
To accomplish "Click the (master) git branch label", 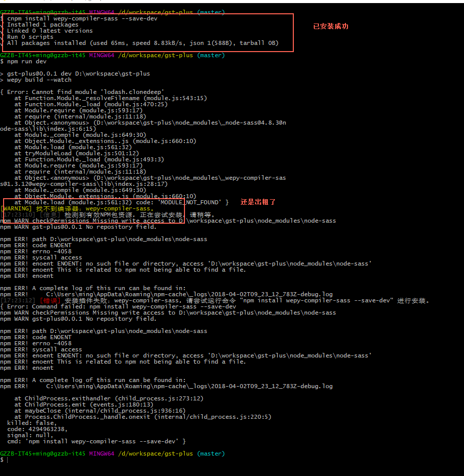I will pyautogui.click(x=214, y=453).
